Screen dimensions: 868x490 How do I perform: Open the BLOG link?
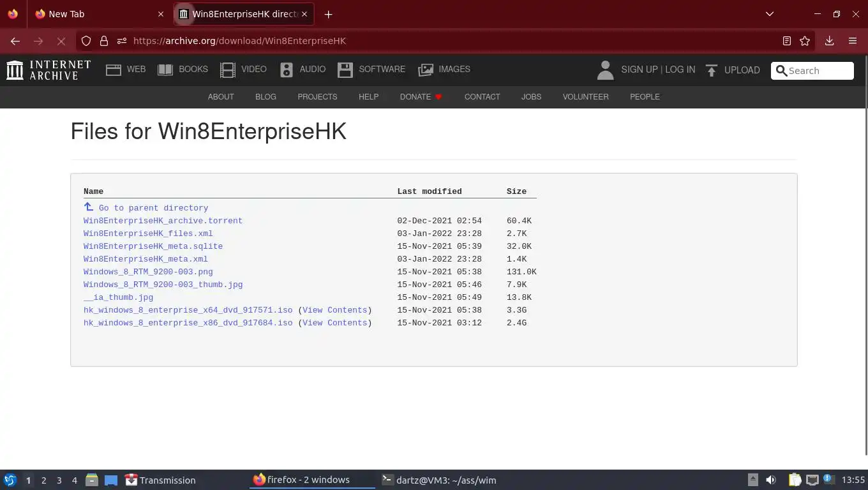266,97
